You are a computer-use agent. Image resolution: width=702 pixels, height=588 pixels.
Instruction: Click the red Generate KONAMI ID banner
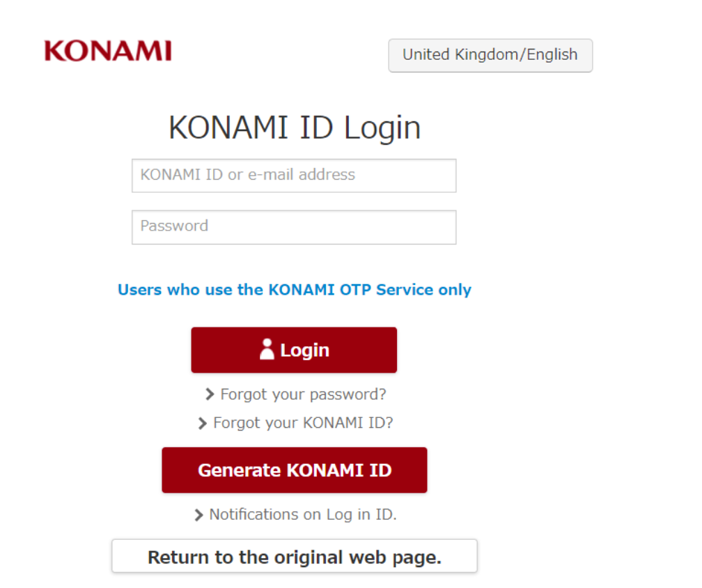pyautogui.click(x=294, y=470)
